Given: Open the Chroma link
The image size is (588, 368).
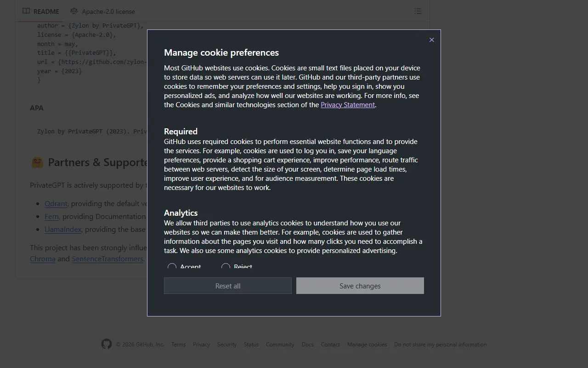Looking at the screenshot, I should click(42, 259).
